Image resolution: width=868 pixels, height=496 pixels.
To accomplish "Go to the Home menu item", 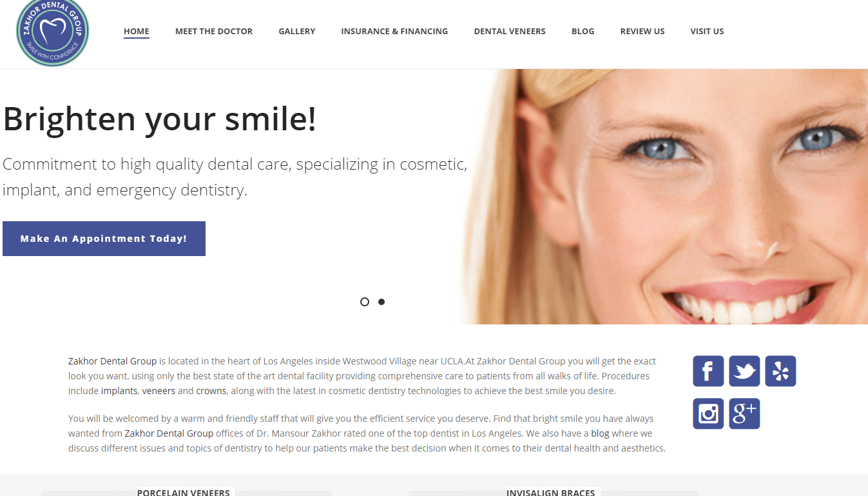I will [x=137, y=31].
